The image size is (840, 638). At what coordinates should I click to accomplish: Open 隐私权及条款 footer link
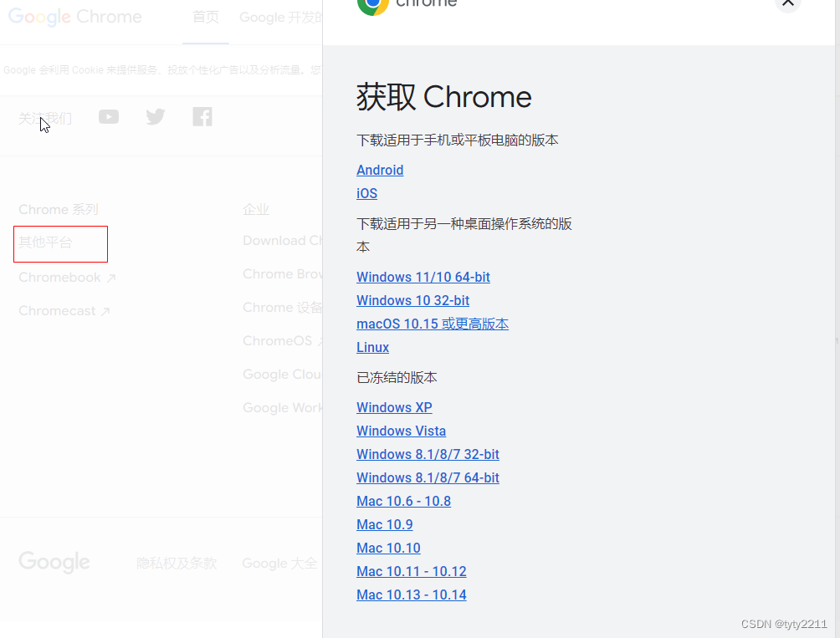[x=177, y=564]
